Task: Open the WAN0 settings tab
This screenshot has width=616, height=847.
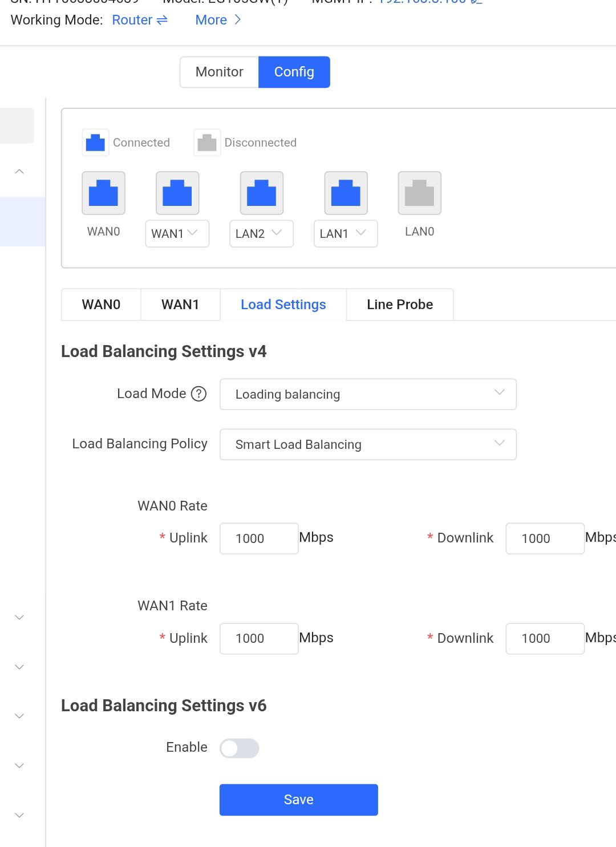Action: [x=101, y=305]
